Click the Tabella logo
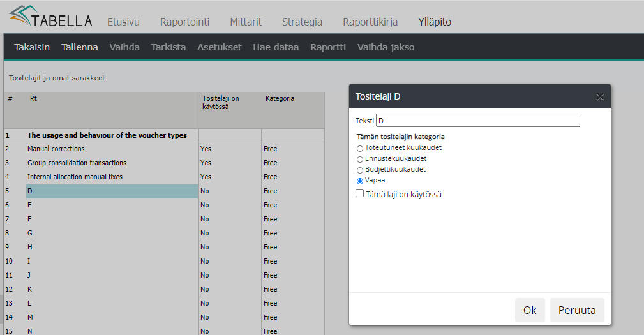The width and height of the screenshot is (644, 335). coord(50,17)
